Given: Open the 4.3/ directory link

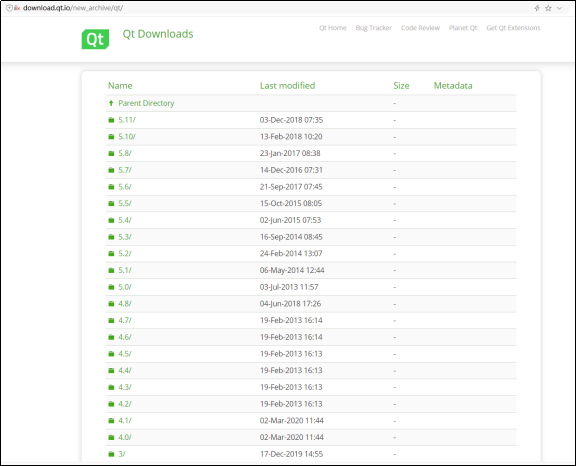Looking at the screenshot, I should 125,387.
